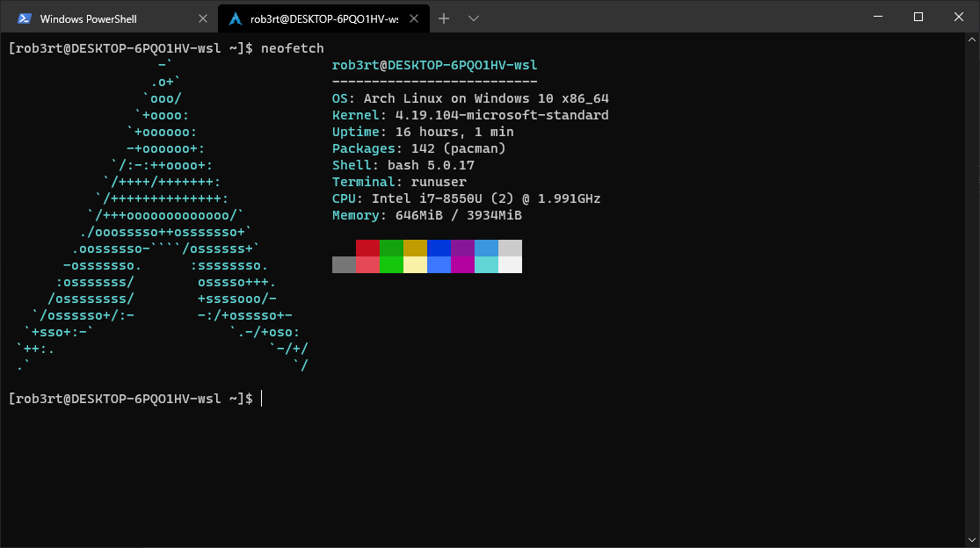Viewport: 980px width, 548px height.
Task: Click the 'Shell: bash 5.0.17' line
Action: [403, 165]
